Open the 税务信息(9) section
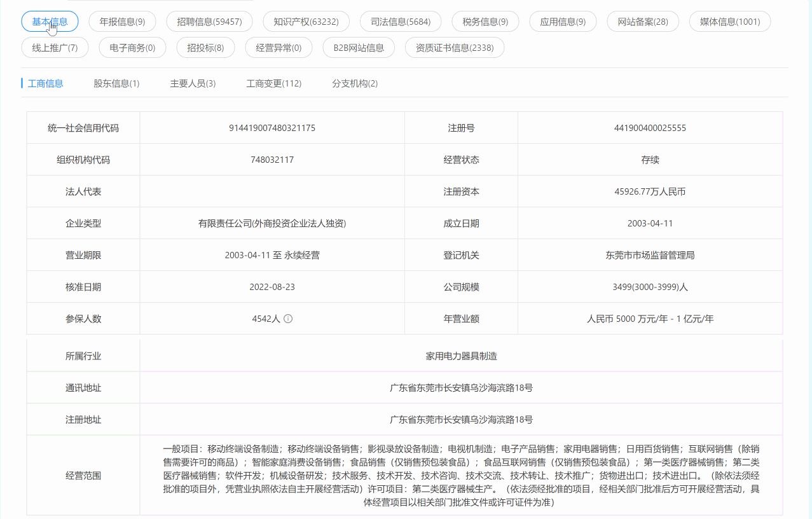Image resolution: width=812 pixels, height=519 pixels. [x=485, y=21]
